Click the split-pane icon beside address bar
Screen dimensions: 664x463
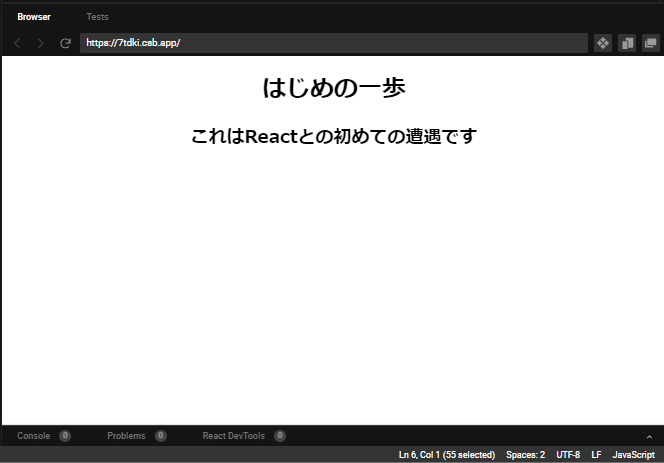click(627, 43)
